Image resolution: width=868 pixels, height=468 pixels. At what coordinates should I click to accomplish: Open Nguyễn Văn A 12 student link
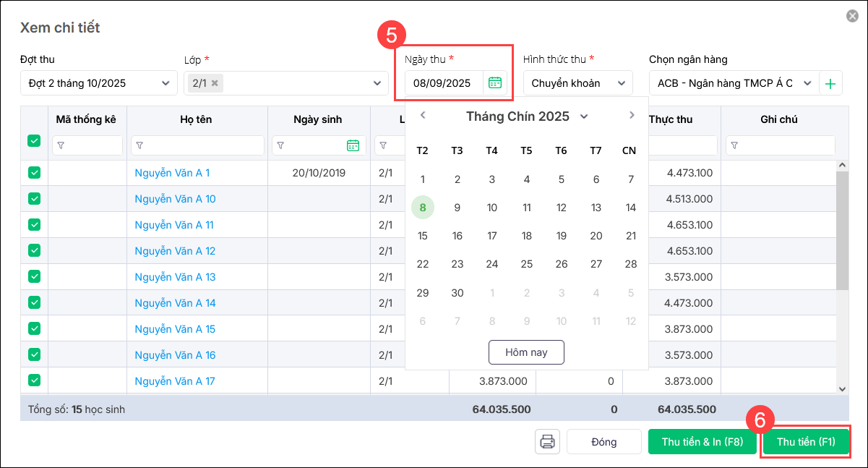click(175, 251)
